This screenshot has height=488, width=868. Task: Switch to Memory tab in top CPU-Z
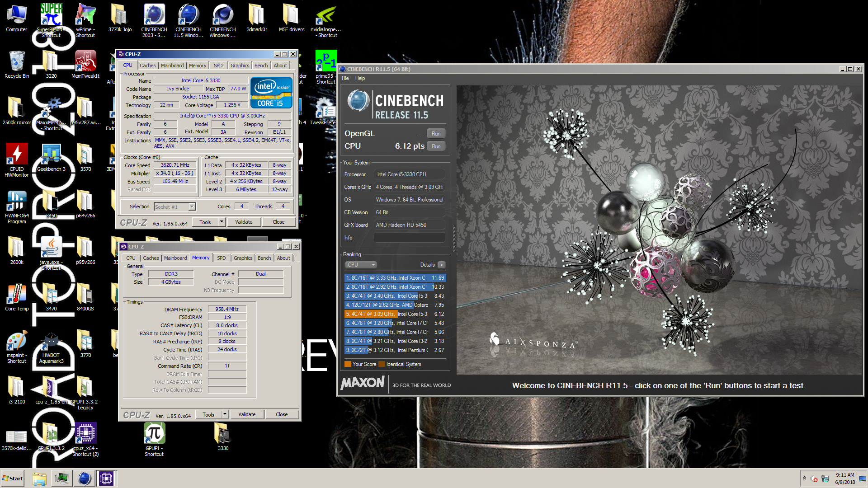(x=198, y=66)
